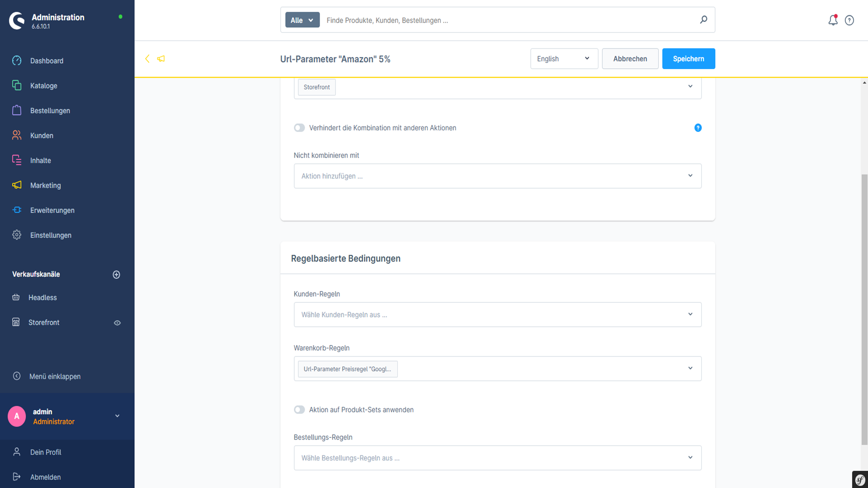Click the Storefront tag in select field

(x=316, y=87)
